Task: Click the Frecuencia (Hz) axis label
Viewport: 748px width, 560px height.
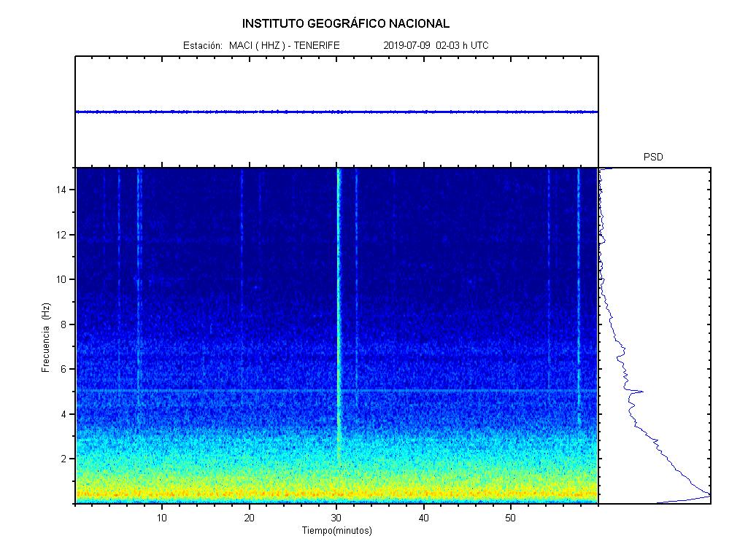Action: point(45,337)
